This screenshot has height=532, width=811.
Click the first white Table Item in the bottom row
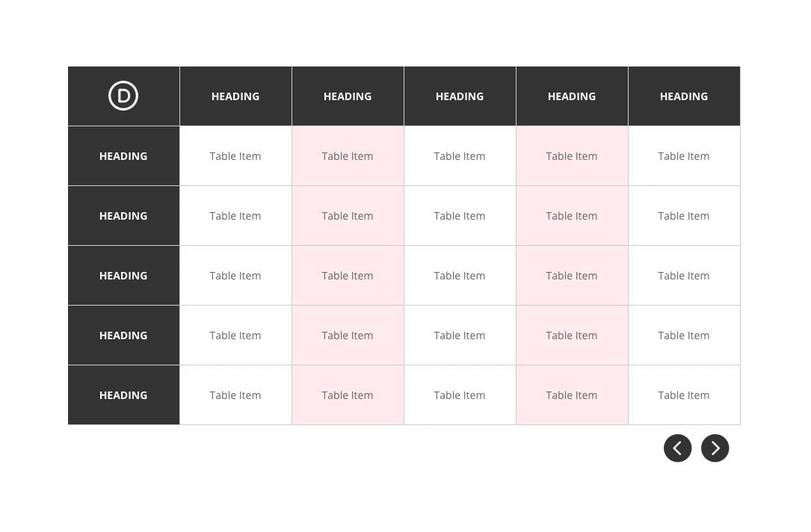pos(235,395)
